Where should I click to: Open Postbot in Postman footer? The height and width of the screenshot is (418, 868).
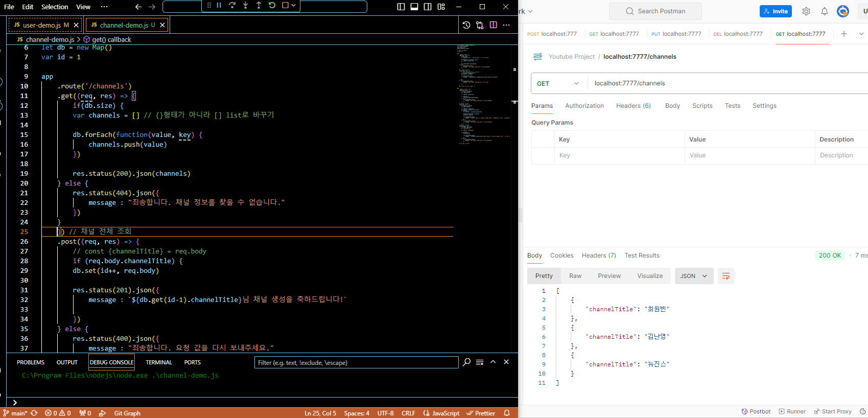756,411
